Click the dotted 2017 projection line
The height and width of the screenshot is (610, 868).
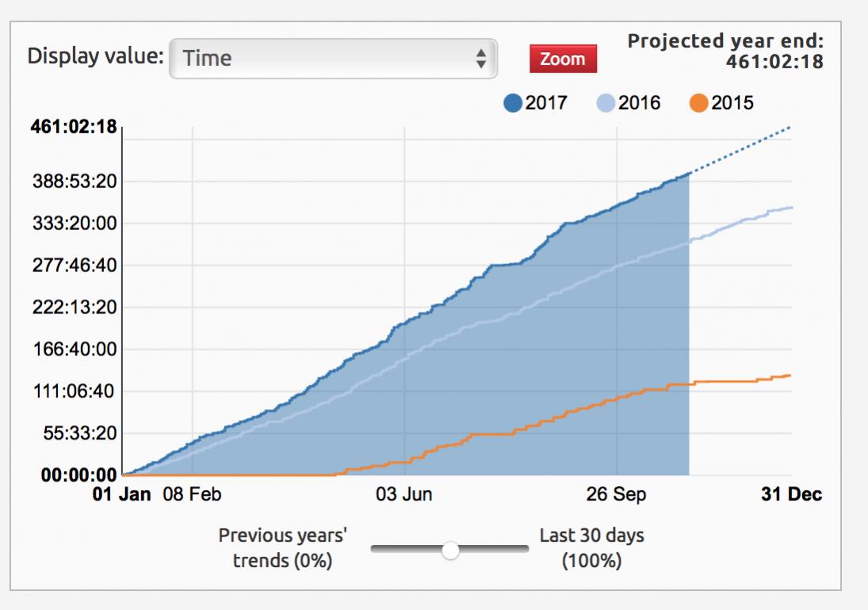click(x=741, y=149)
